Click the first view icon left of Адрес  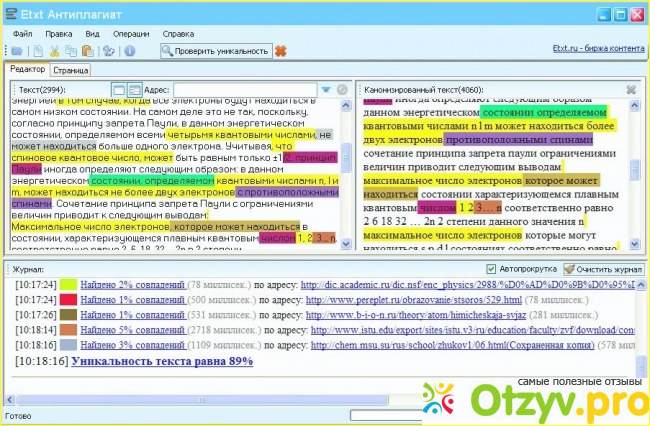[119, 90]
